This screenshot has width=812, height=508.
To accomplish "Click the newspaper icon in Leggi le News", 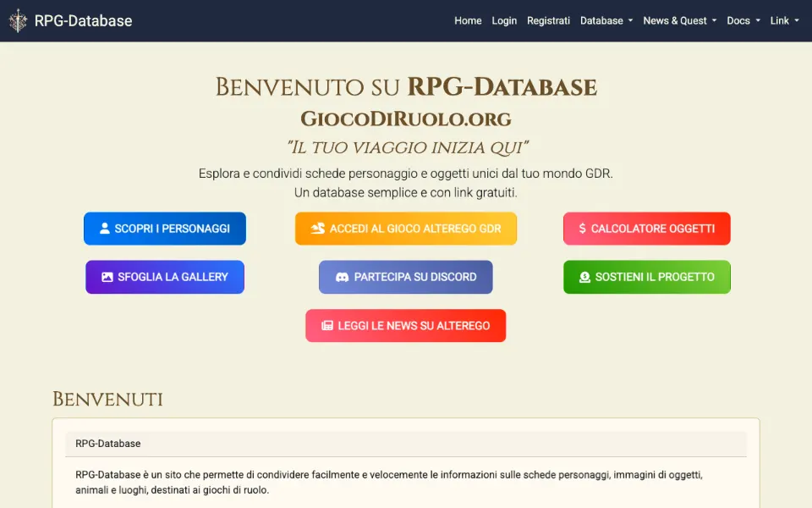I will point(327,325).
